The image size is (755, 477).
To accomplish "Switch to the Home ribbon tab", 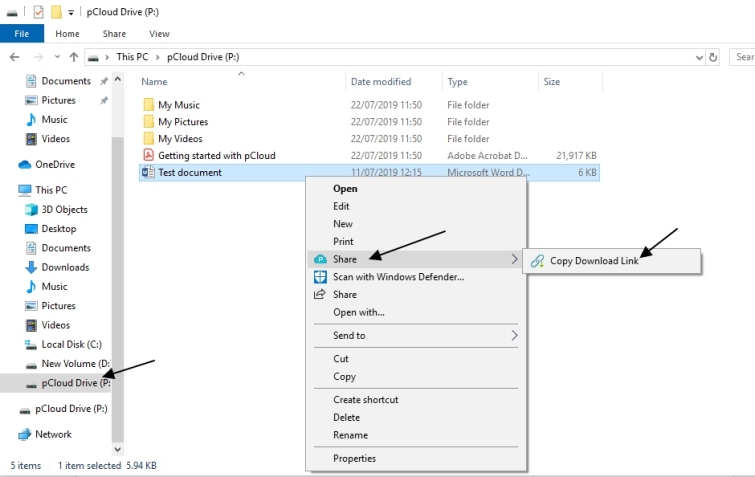I will pos(67,34).
